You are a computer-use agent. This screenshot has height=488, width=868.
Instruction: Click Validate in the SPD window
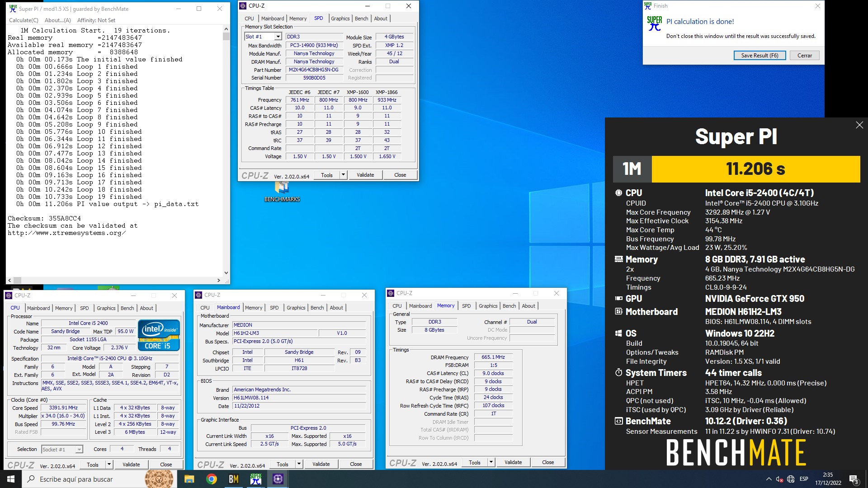tap(365, 175)
